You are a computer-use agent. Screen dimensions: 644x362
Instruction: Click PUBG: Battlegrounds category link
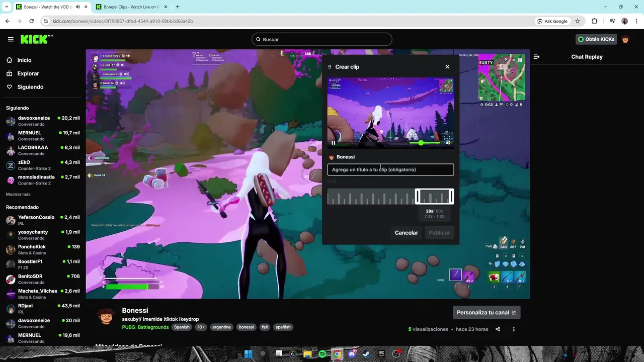coord(145,327)
